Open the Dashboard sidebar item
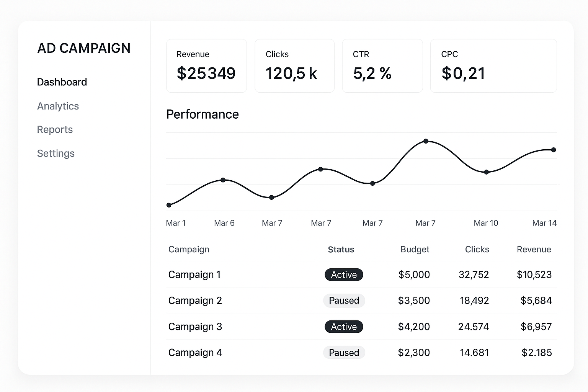588x392 pixels. coord(62,82)
